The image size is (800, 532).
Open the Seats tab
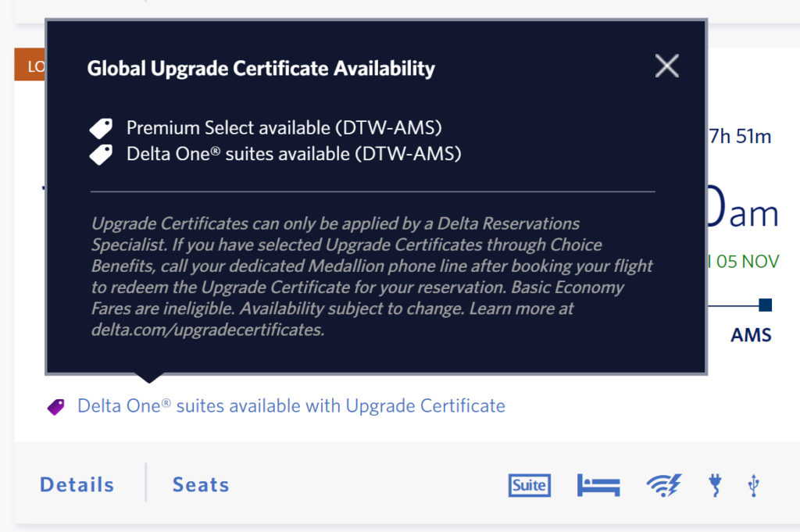(x=200, y=484)
